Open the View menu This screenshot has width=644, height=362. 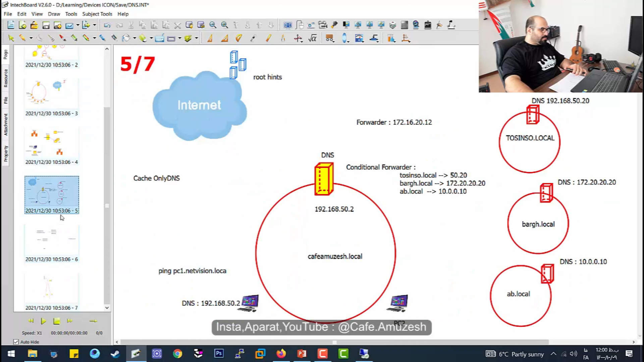[x=37, y=14]
